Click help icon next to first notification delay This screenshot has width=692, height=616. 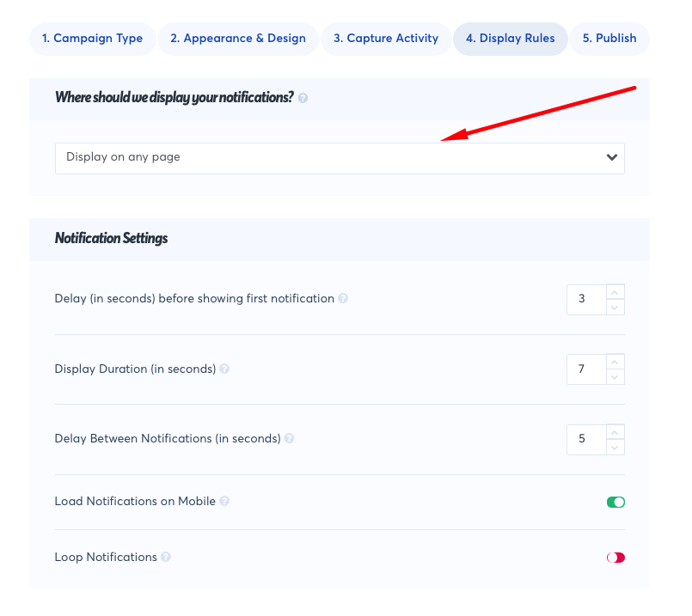click(343, 299)
